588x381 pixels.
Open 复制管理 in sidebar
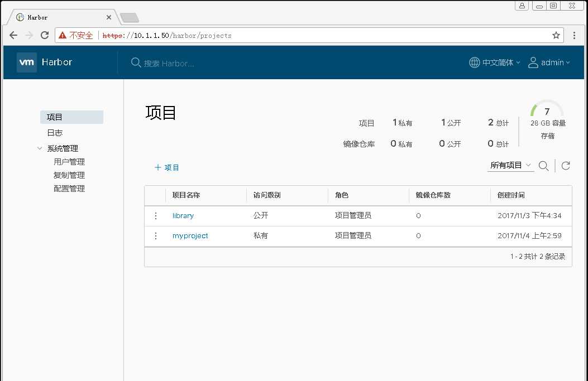coord(69,175)
